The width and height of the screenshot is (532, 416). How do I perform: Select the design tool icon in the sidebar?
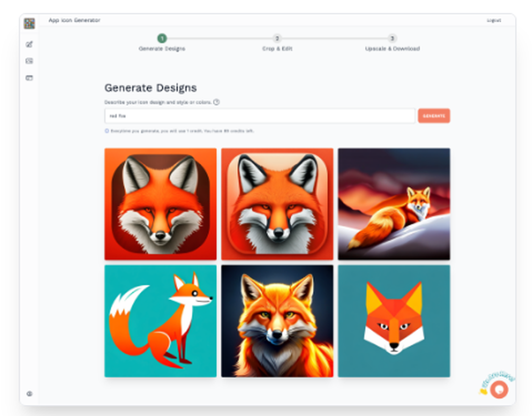29,43
